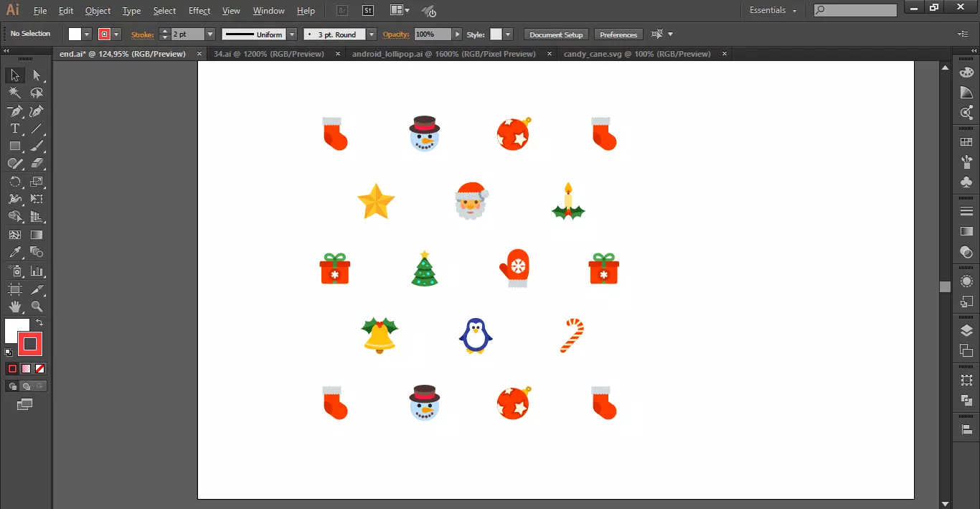Viewport: 980px width, 509px height.
Task: Set paint mode to None
Action: tap(41, 368)
